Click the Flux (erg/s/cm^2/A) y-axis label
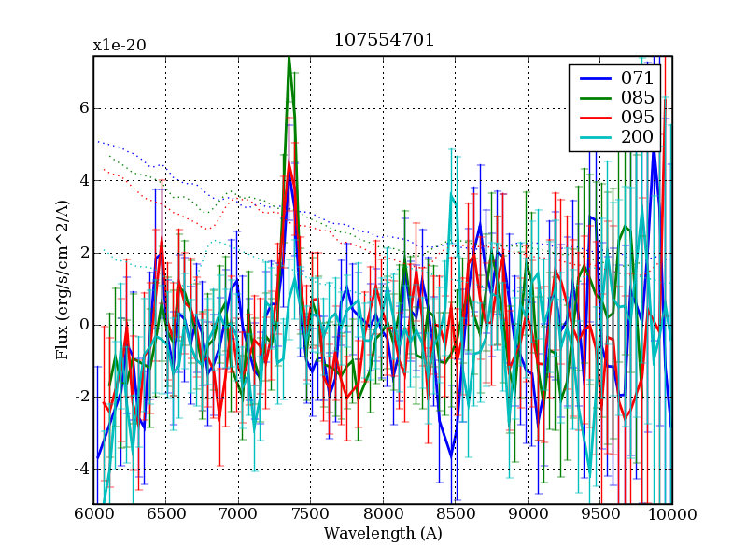This screenshot has width=747, height=560. coord(63,280)
